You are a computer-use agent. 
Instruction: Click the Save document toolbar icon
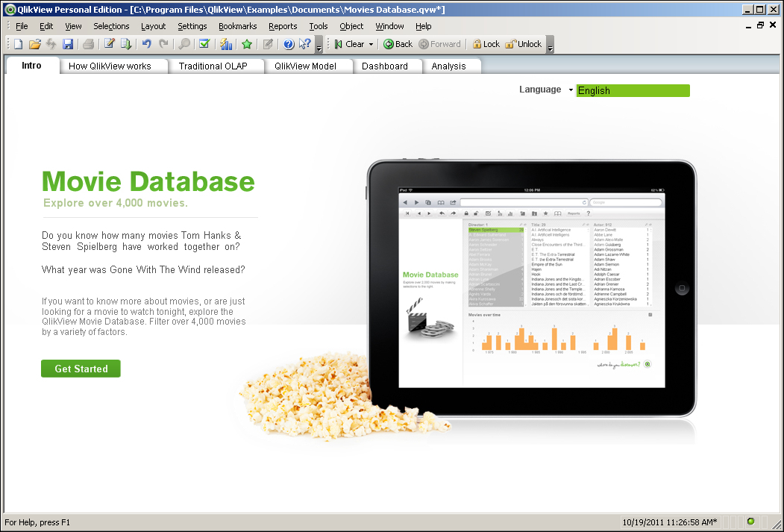tap(68, 44)
